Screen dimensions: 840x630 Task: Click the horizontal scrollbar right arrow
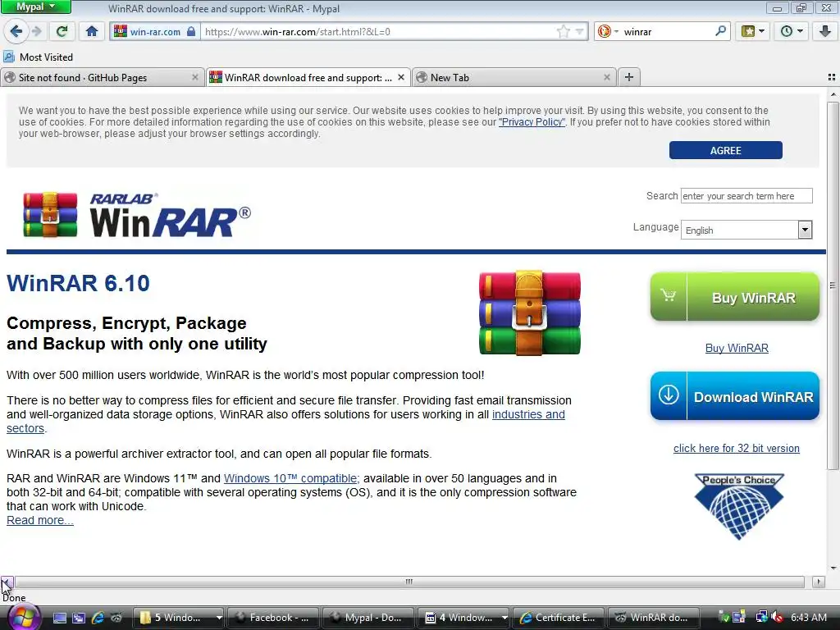(818, 582)
